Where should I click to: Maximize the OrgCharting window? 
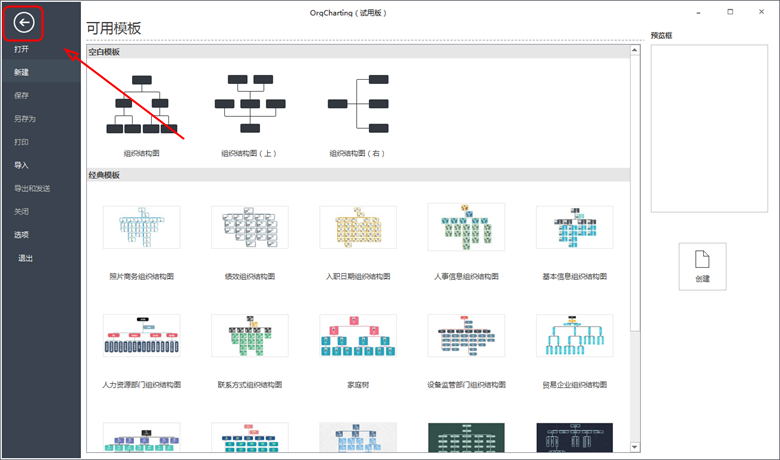point(730,12)
